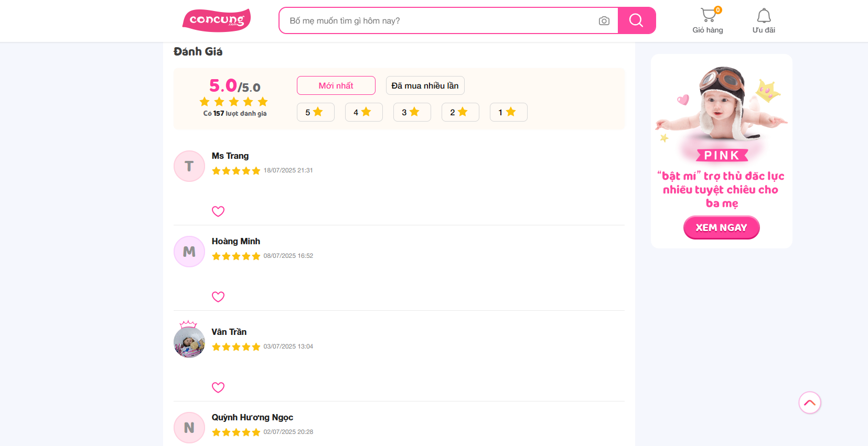
Task: Like Vân Trần's review with heart
Action: (218, 387)
